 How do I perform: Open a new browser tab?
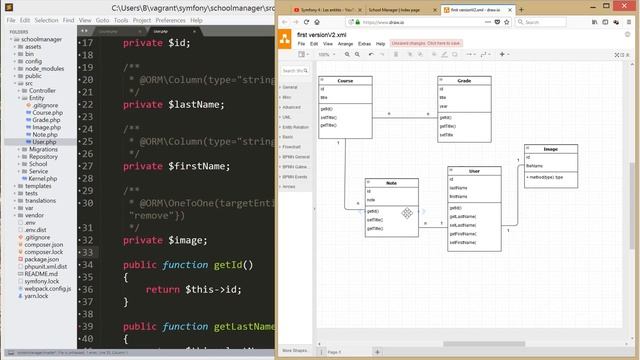click(521, 9)
